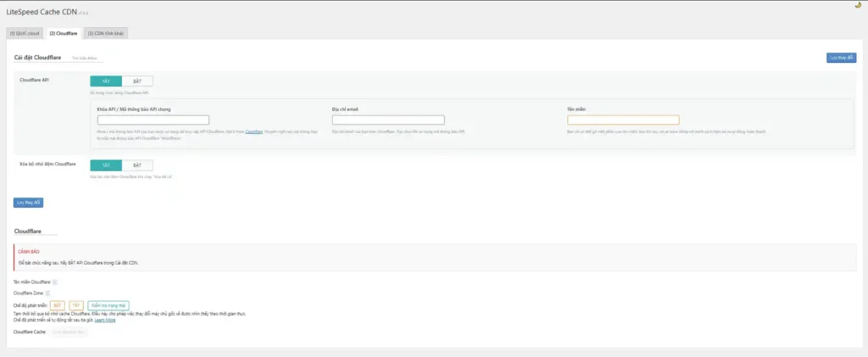Click BẬT for Chế độ phát triển
The width and height of the screenshot is (868, 357).
click(58, 305)
